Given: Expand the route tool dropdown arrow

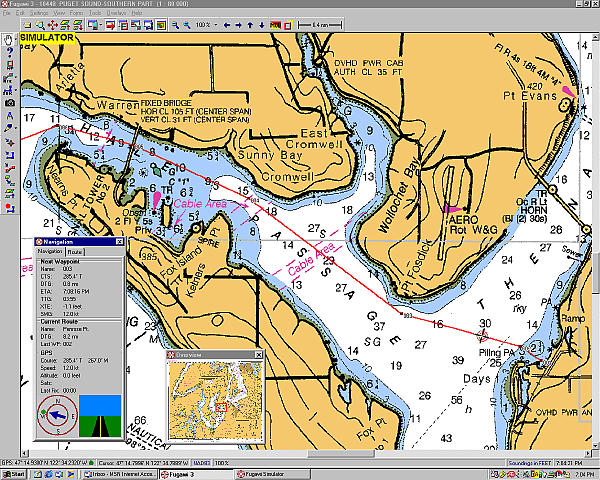Looking at the screenshot, I should [16, 77].
